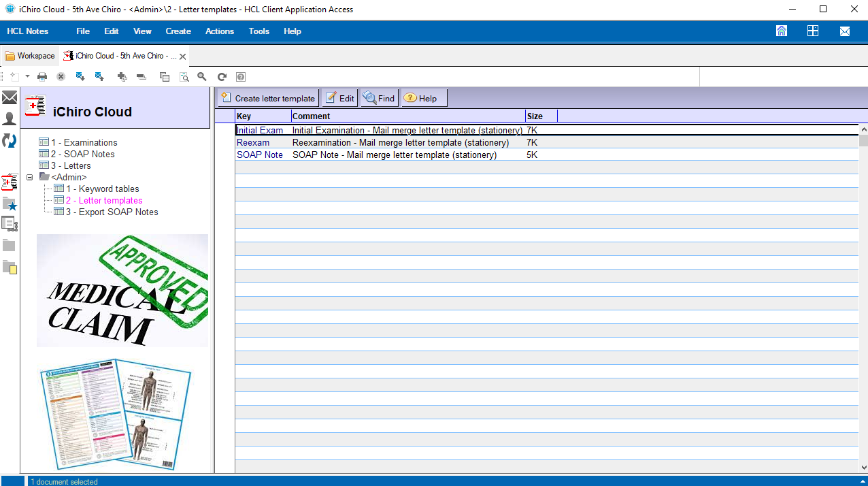Click the Print toolbar icon
Image resolution: width=868 pixels, height=486 pixels.
coord(42,77)
